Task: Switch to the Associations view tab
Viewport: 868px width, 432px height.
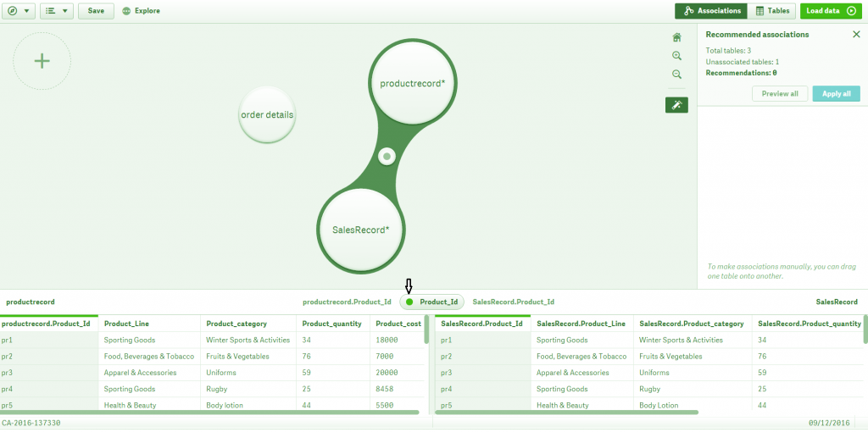Action: 711,11
